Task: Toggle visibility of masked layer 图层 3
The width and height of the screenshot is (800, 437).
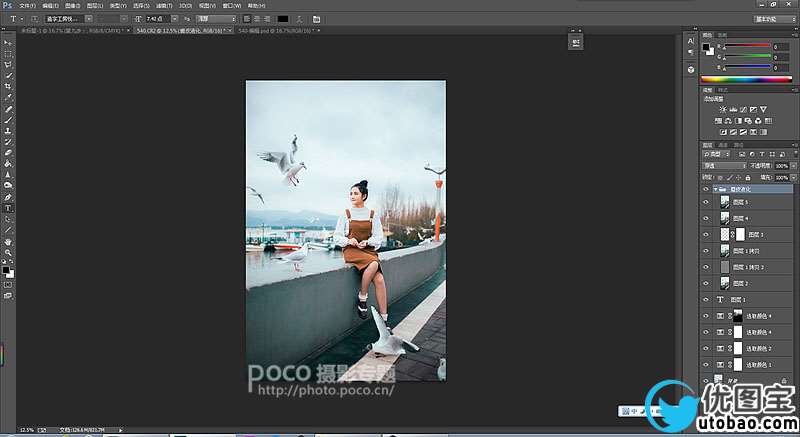Action: (706, 235)
